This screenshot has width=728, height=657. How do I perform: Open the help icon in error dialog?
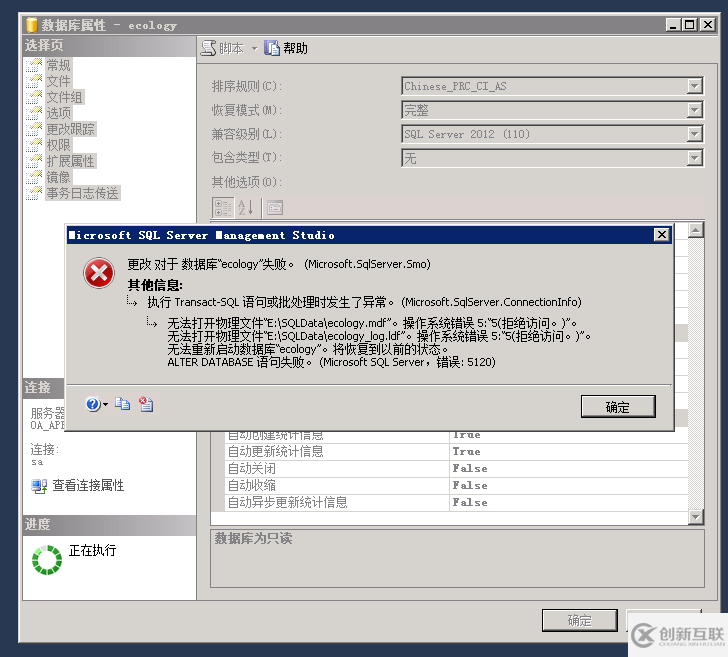(93, 404)
